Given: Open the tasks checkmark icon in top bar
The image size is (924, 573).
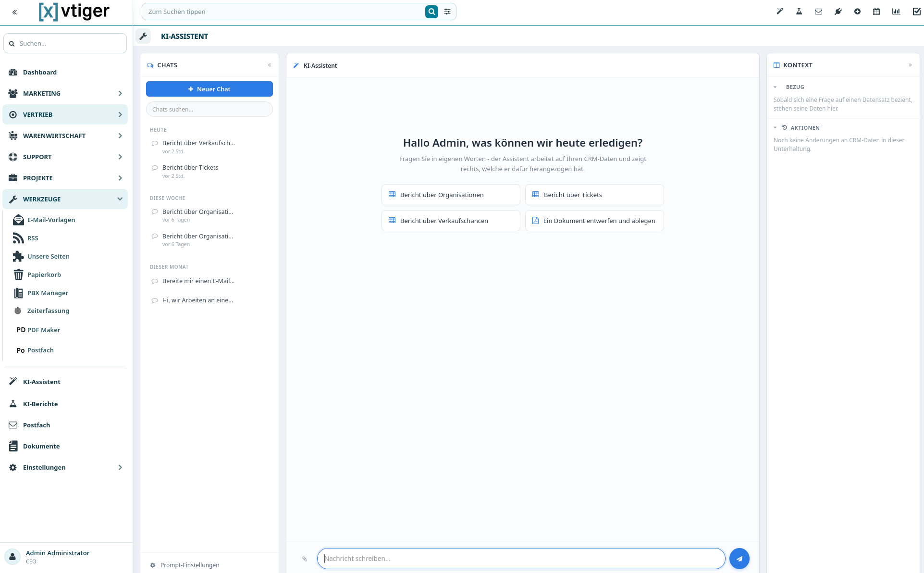Looking at the screenshot, I should pos(916,12).
